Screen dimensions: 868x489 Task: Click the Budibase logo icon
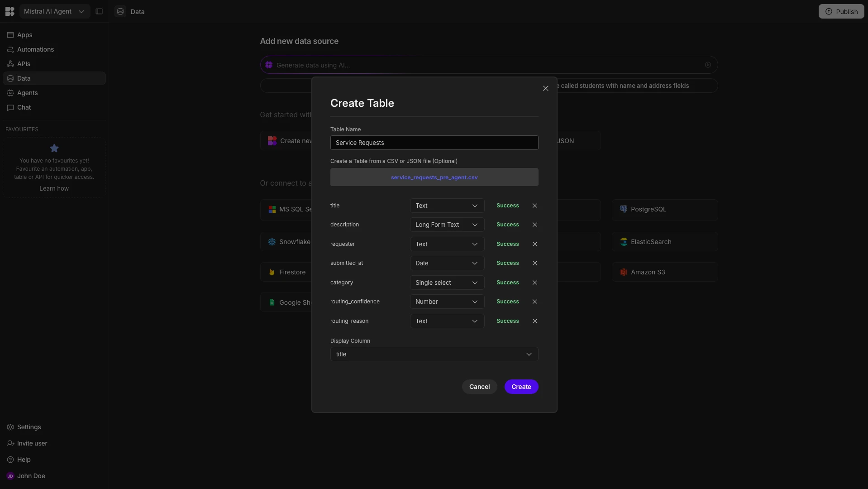click(10, 11)
